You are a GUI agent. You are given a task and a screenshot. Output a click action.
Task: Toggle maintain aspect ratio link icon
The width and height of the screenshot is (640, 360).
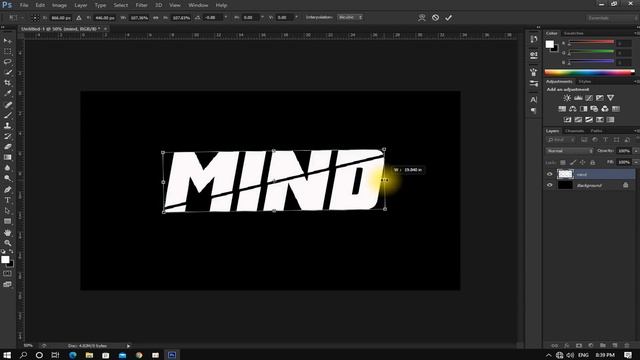[156, 18]
